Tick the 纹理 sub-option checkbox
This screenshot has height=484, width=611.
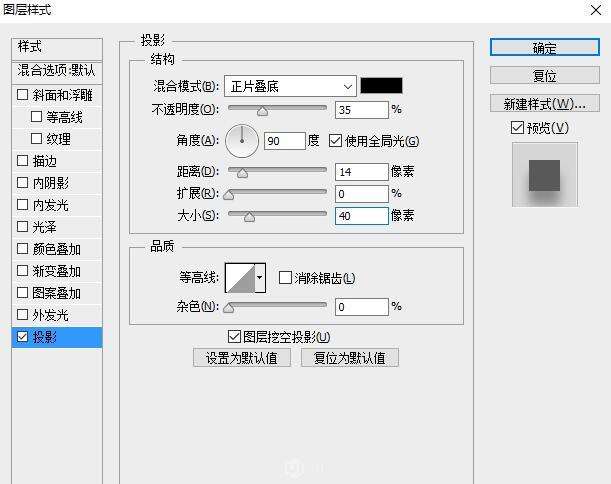pos(36,138)
